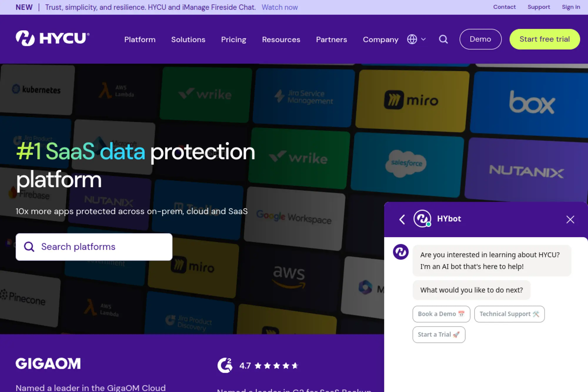Click the GigaOM logo
This screenshot has height=392, width=588.
coord(48,364)
